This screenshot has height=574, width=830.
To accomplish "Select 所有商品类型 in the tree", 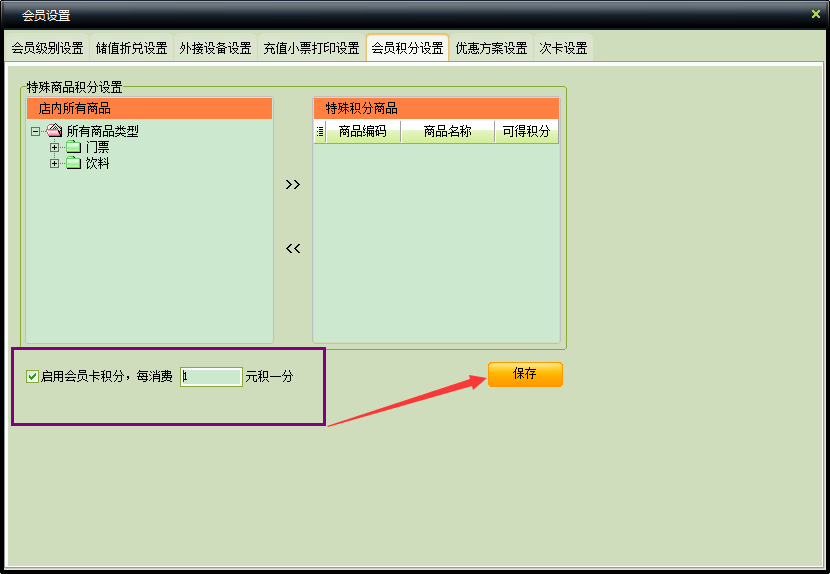I will [103, 131].
